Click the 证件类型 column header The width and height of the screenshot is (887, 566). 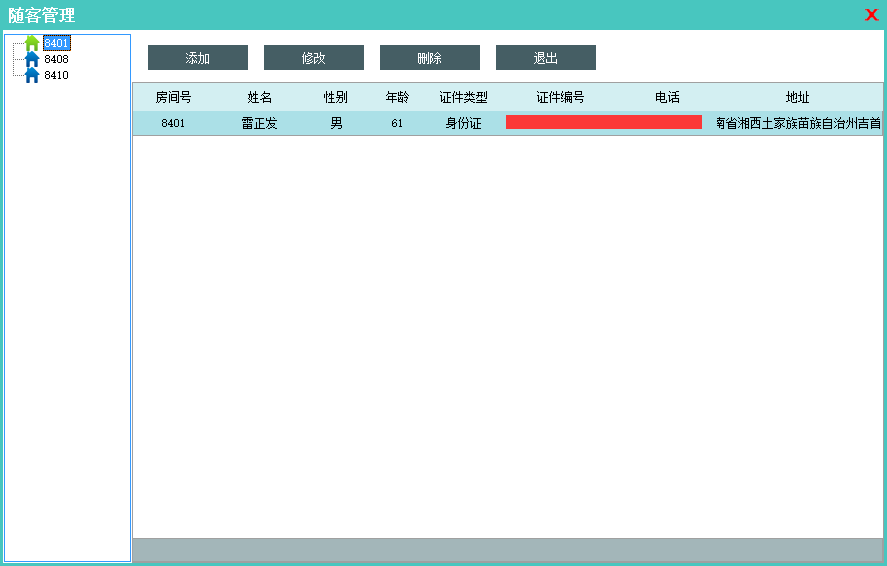point(463,97)
